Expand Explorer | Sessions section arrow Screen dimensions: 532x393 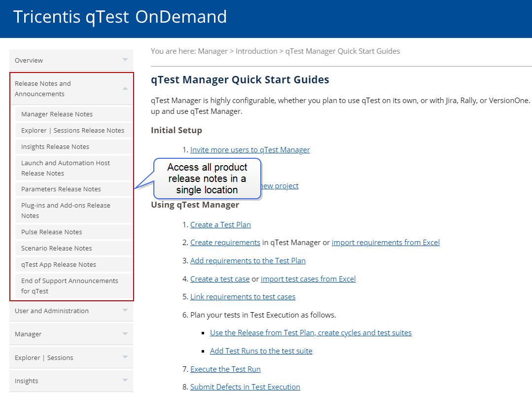(x=125, y=357)
